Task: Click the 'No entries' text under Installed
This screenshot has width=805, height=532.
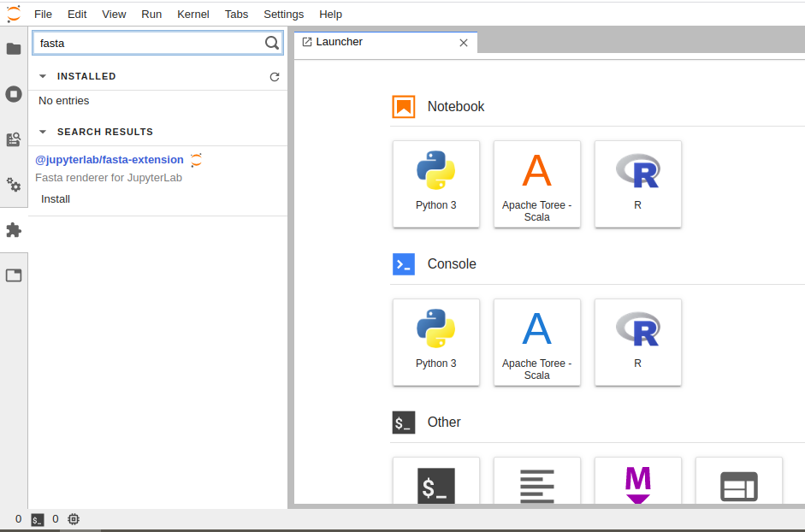Action: tap(63, 101)
